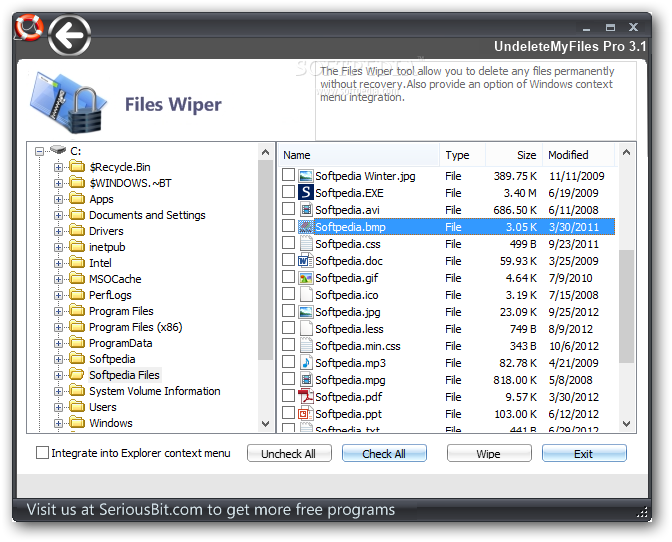
Task: Click the Softpedia.gif image icon
Action: point(306,278)
